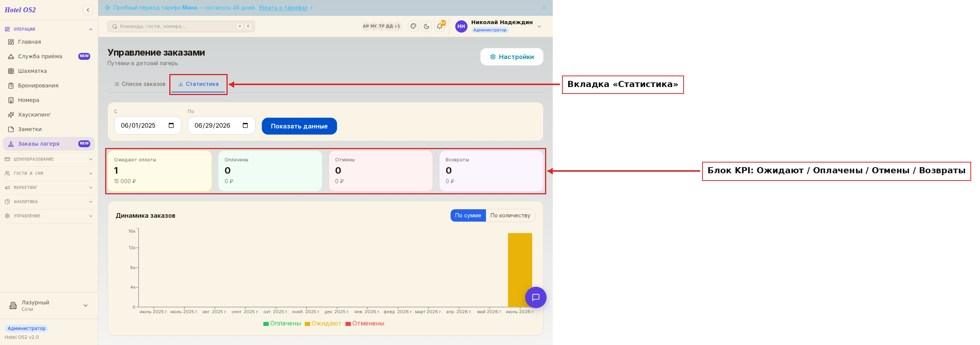Click the Шахматка grid icon
Image resolution: width=980 pixels, height=345 pixels.
coord(11,71)
